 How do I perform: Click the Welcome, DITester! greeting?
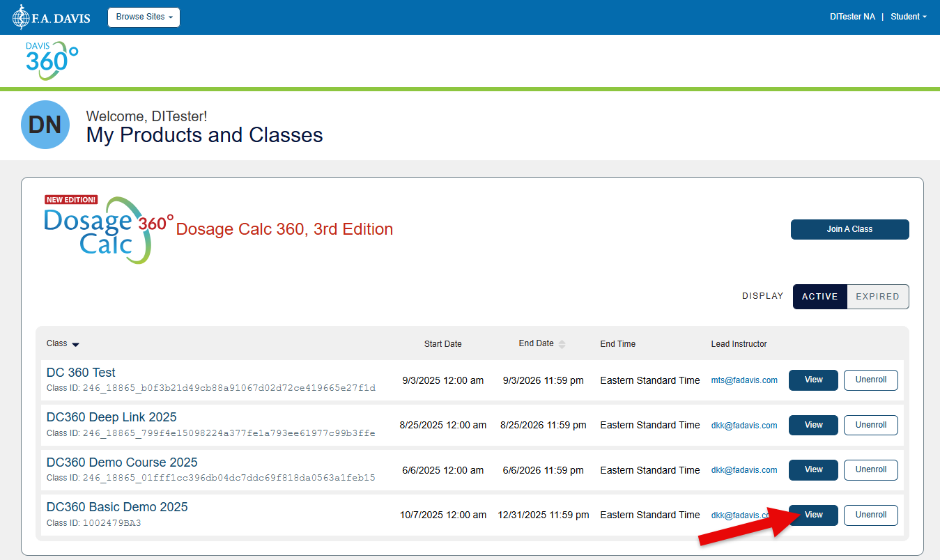coord(146,116)
